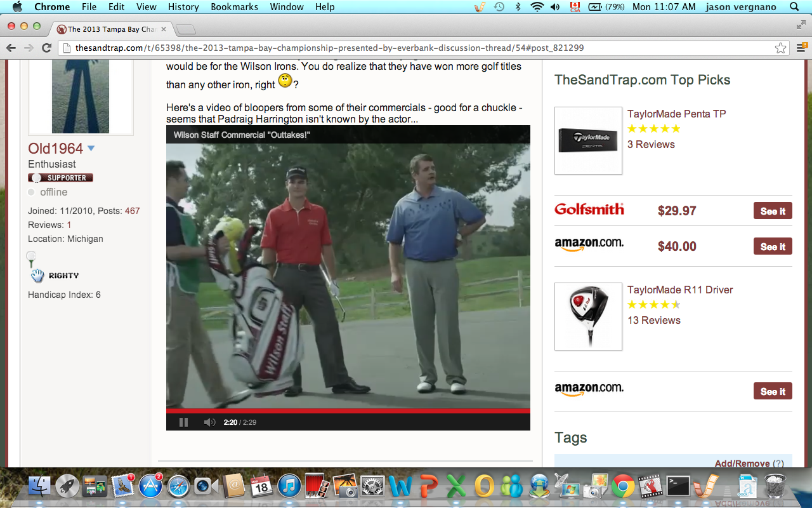Open the Wi-Fi status menu icon
Image resolution: width=812 pixels, height=508 pixels.
tap(537, 7)
